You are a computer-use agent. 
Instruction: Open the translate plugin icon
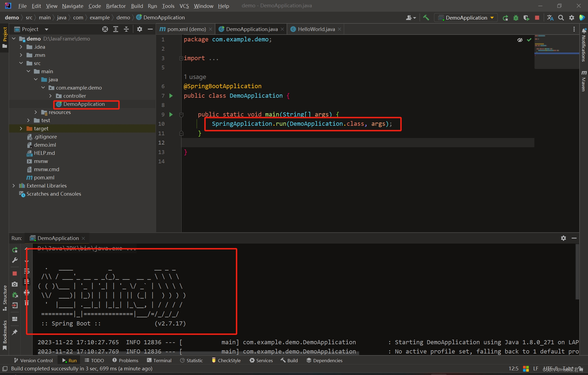click(x=550, y=18)
